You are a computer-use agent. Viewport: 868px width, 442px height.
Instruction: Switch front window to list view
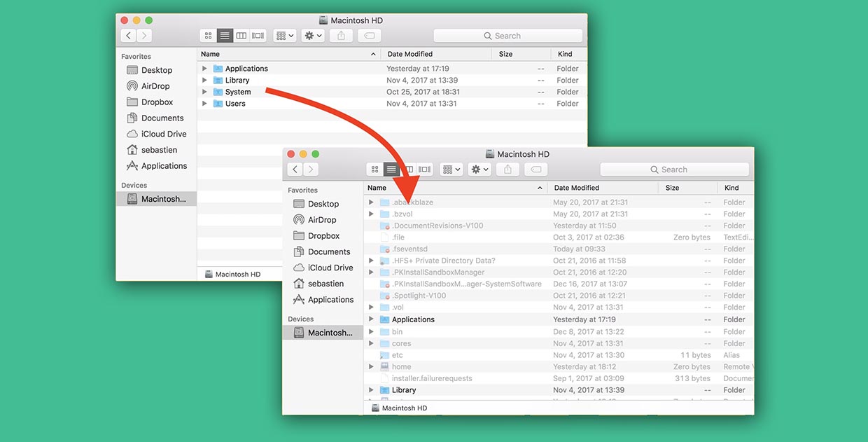[391, 170]
